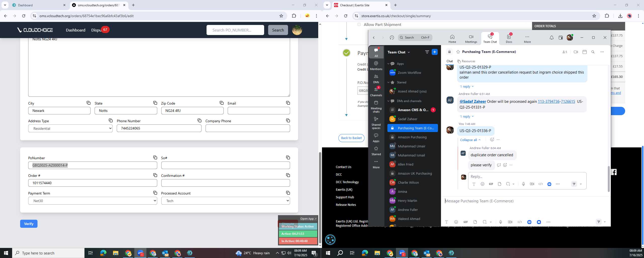Copy the Order # field value
The image size is (644, 258).
(x=155, y=175)
